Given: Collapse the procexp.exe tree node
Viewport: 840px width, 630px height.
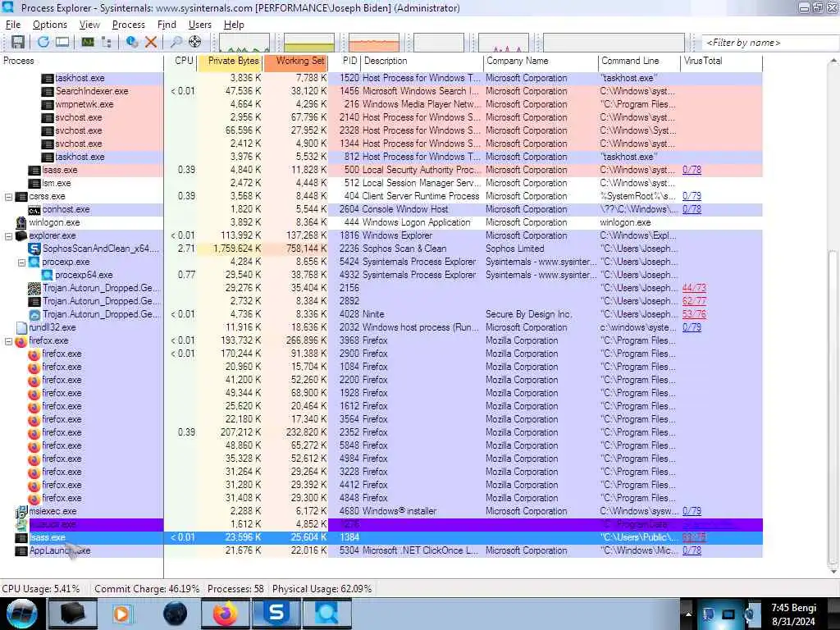Looking at the screenshot, I should click(22, 262).
